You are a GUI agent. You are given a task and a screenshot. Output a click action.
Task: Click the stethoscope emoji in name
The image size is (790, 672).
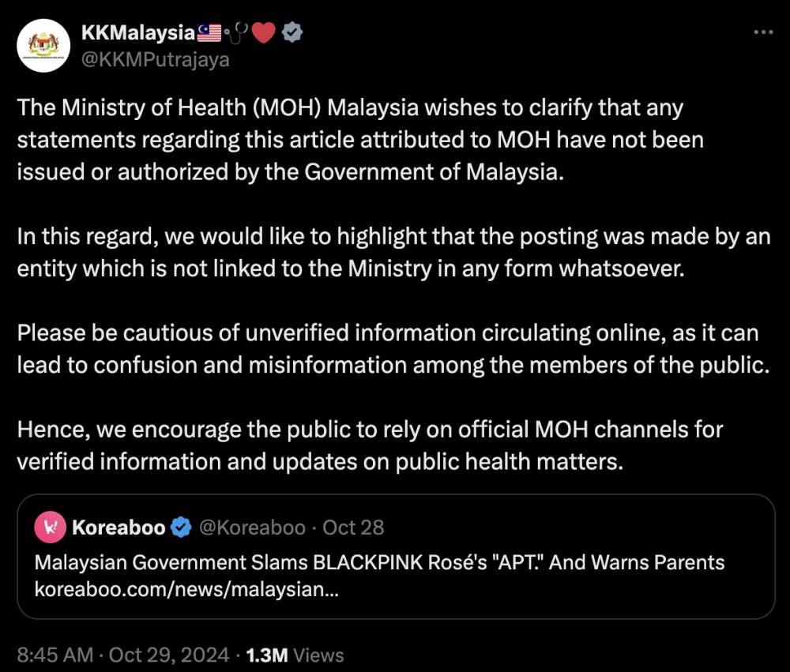[235, 32]
